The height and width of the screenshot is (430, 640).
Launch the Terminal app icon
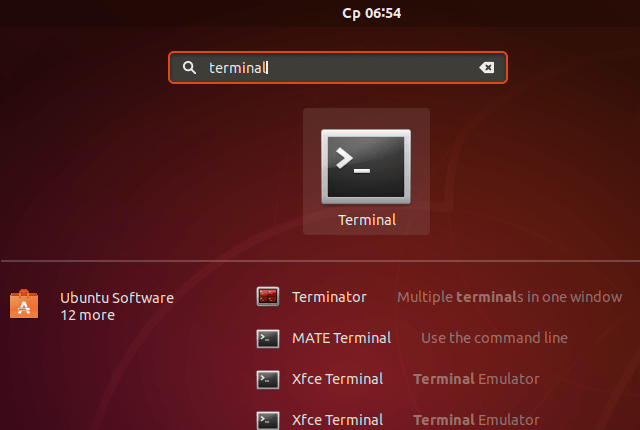click(366, 166)
